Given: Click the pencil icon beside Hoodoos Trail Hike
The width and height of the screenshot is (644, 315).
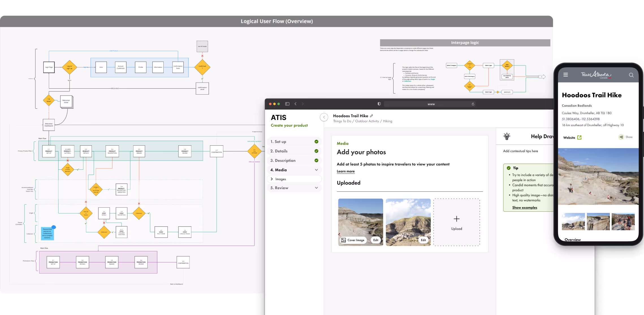Looking at the screenshot, I should pyautogui.click(x=371, y=116).
